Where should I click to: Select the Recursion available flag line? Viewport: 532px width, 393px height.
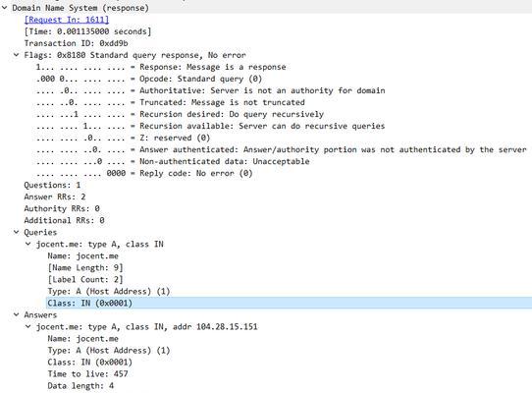click(210, 126)
